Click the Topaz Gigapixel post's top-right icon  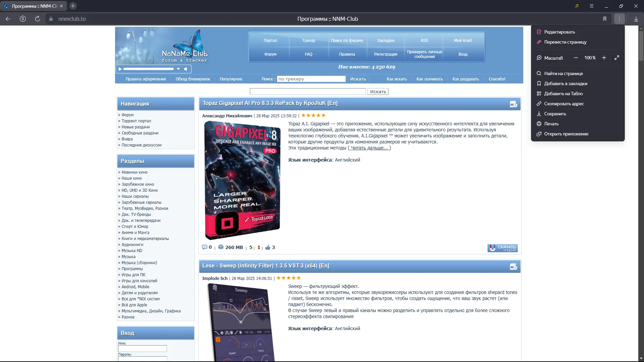pyautogui.click(x=513, y=104)
